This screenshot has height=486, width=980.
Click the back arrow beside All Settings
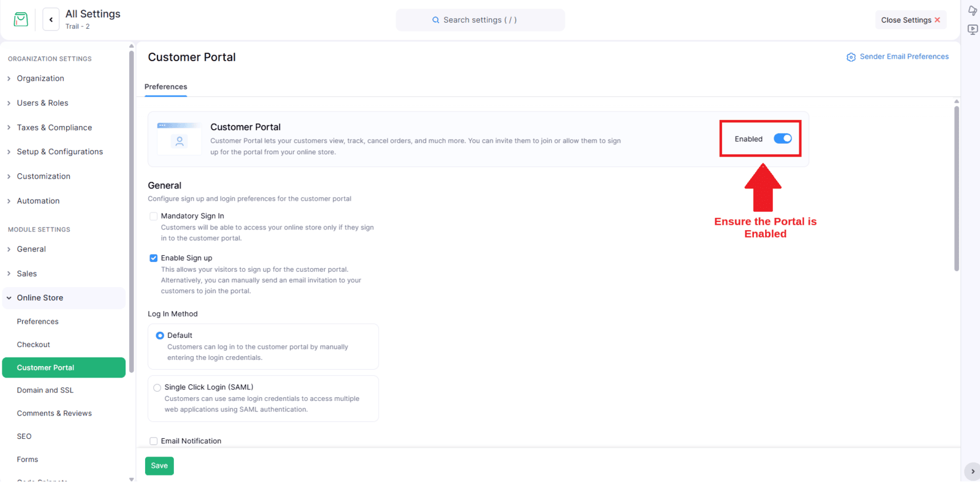[51, 20]
